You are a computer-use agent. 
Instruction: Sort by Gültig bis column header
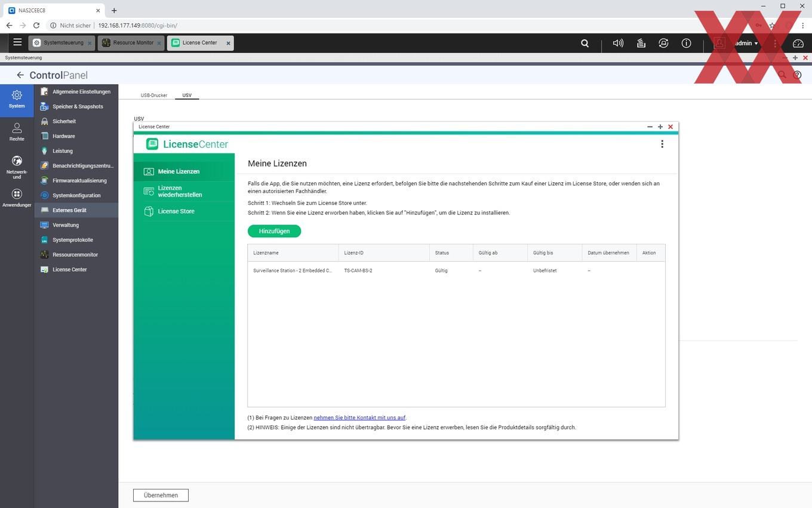(x=555, y=253)
